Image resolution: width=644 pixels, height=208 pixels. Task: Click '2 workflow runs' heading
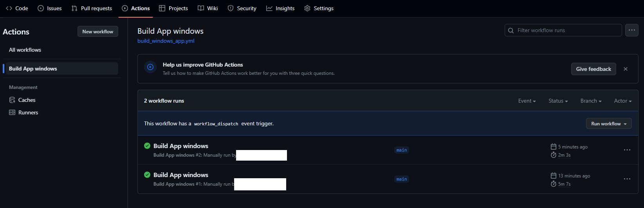(x=164, y=101)
